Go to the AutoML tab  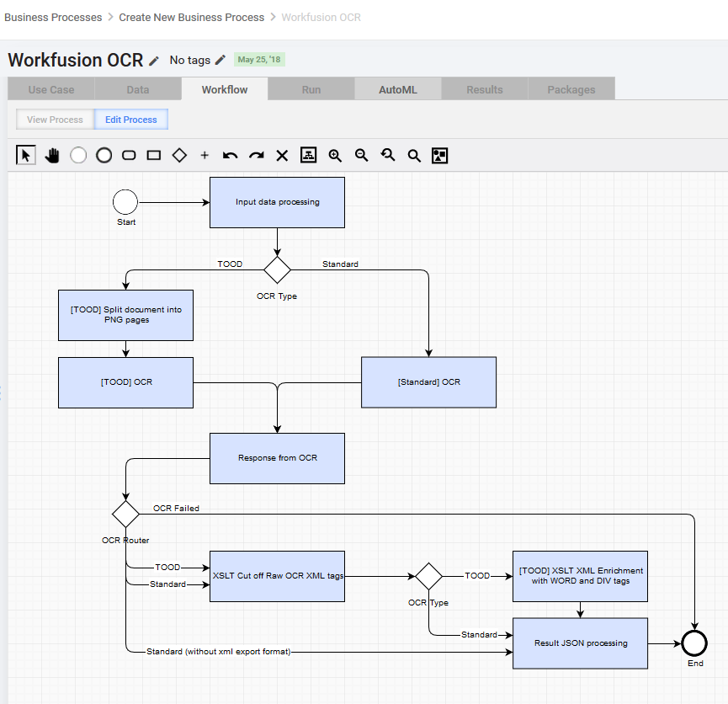pos(398,89)
